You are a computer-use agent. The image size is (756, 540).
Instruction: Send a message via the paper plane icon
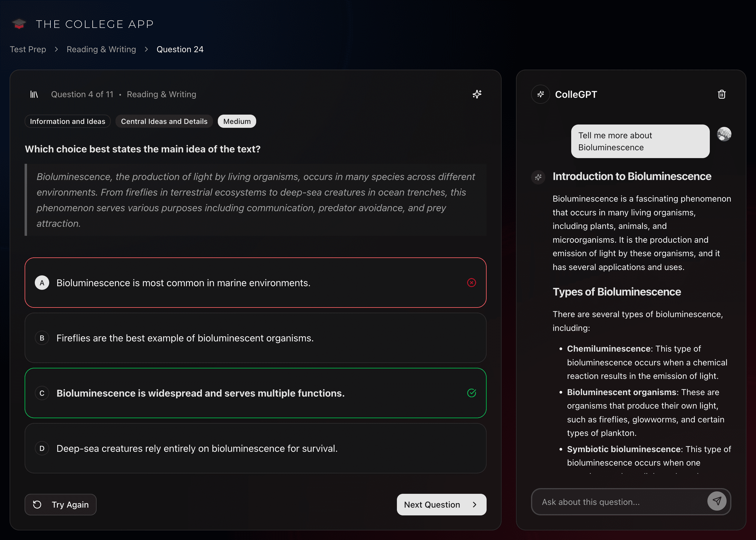(717, 501)
